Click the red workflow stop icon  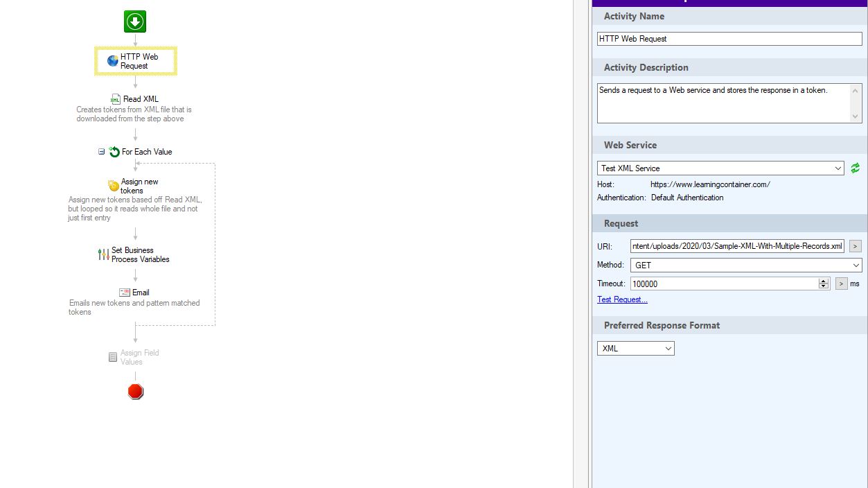pos(136,392)
